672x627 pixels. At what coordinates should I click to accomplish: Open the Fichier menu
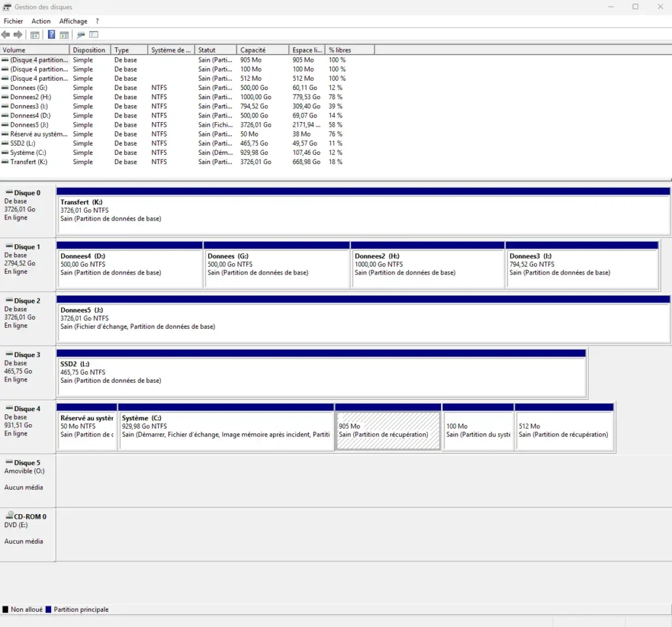point(13,21)
